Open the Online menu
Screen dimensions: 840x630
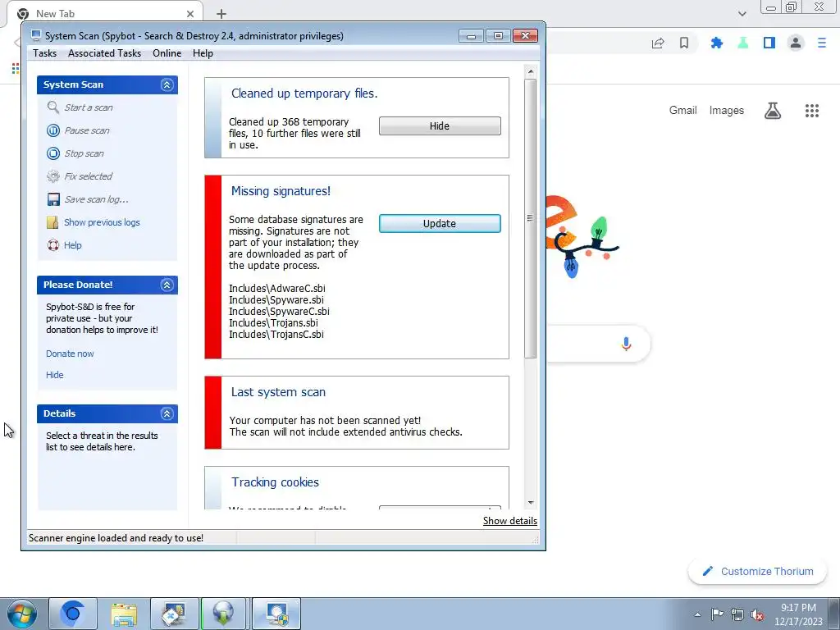(x=167, y=53)
